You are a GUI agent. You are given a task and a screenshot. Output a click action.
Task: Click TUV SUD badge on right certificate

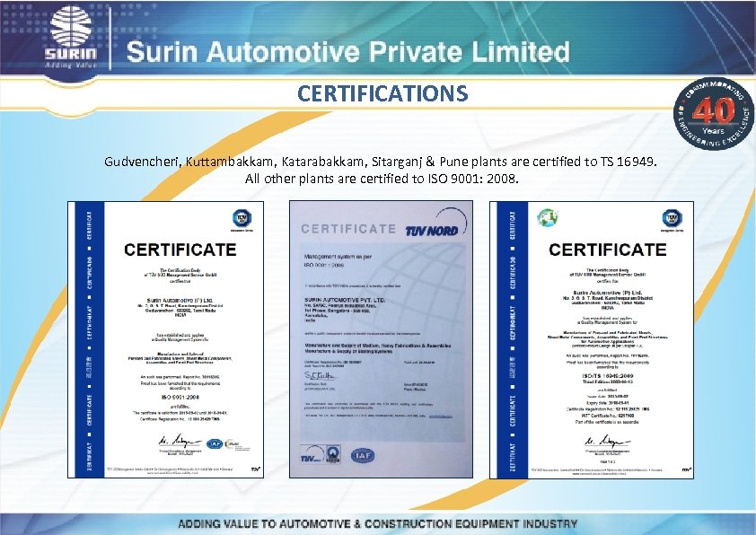click(672, 219)
